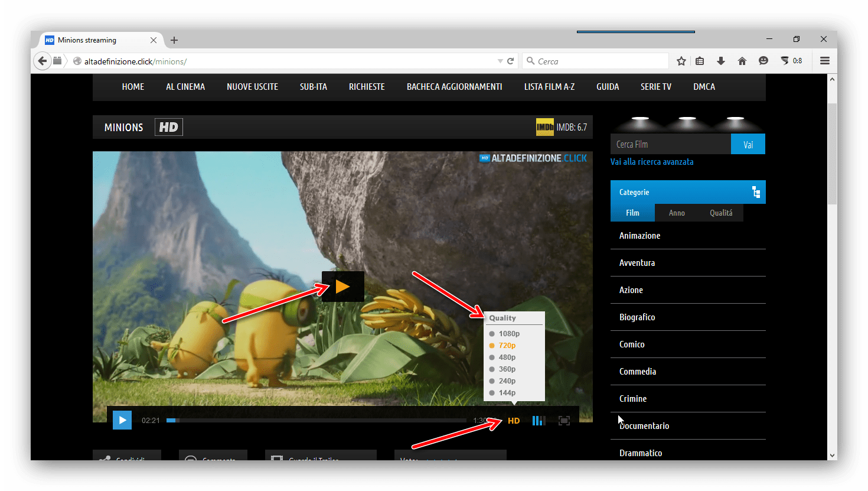The width and height of the screenshot is (868, 491).
Task: Open the HOME menu item
Action: pyautogui.click(x=133, y=87)
